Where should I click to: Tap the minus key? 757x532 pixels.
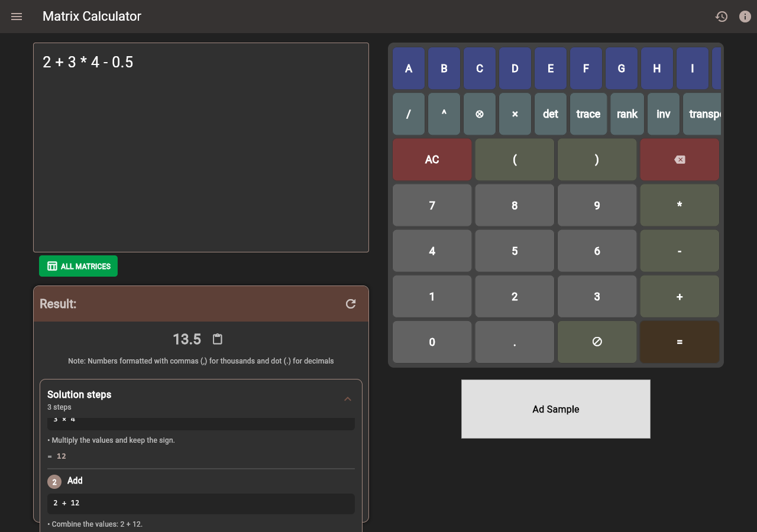[680, 251]
